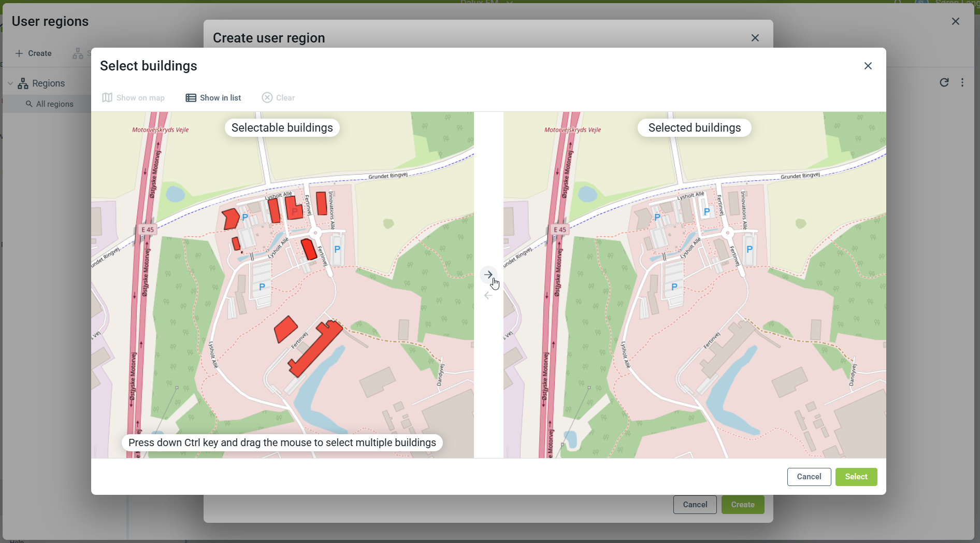This screenshot has width=980, height=543.
Task: Clear the building selection
Action: click(x=278, y=98)
